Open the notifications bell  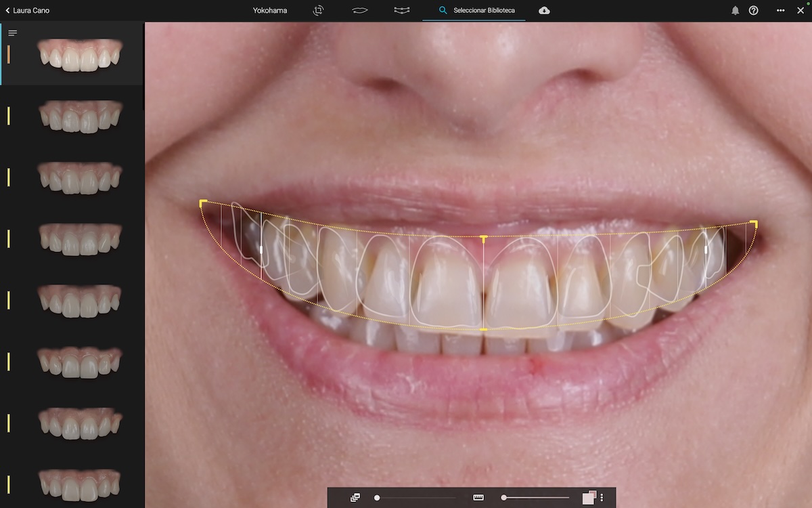tap(735, 11)
